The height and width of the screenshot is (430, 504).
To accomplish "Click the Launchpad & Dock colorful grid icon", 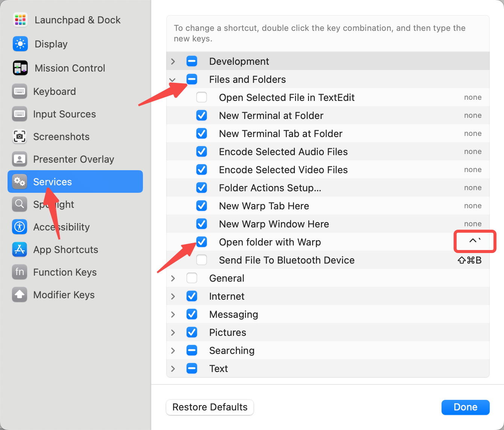I will 20,20.
